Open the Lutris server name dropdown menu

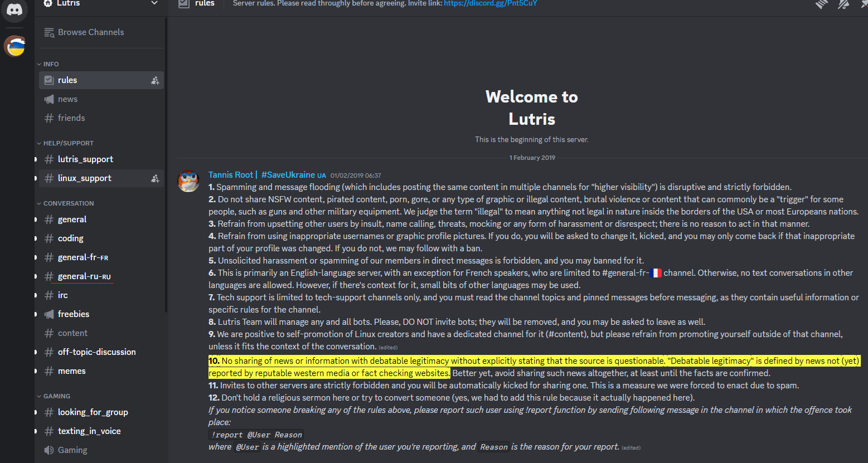point(100,3)
